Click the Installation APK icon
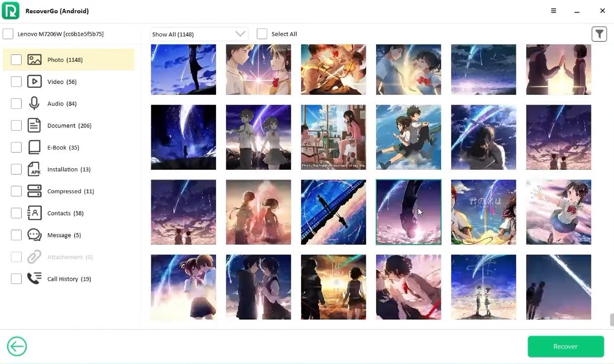Screen dimensions: 614x364 point(34,169)
